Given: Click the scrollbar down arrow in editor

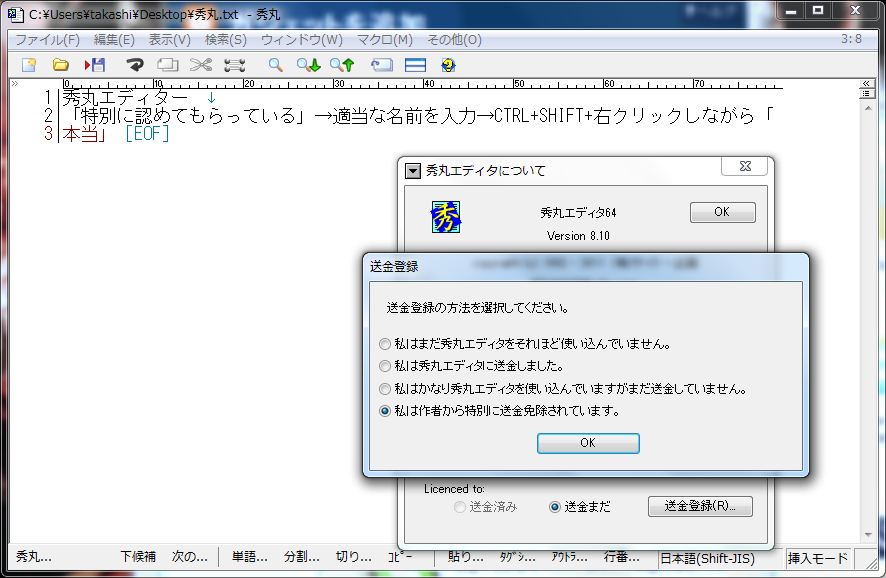Looking at the screenshot, I should point(868,534).
